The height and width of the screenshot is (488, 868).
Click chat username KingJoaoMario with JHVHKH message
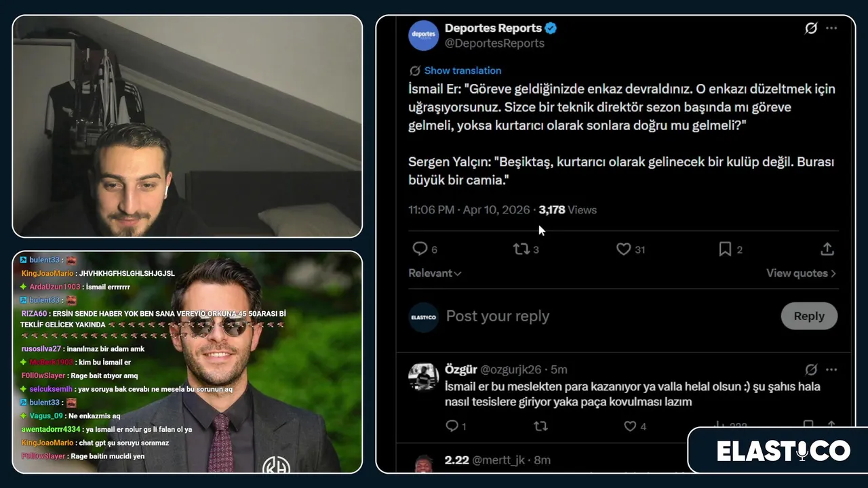point(47,273)
